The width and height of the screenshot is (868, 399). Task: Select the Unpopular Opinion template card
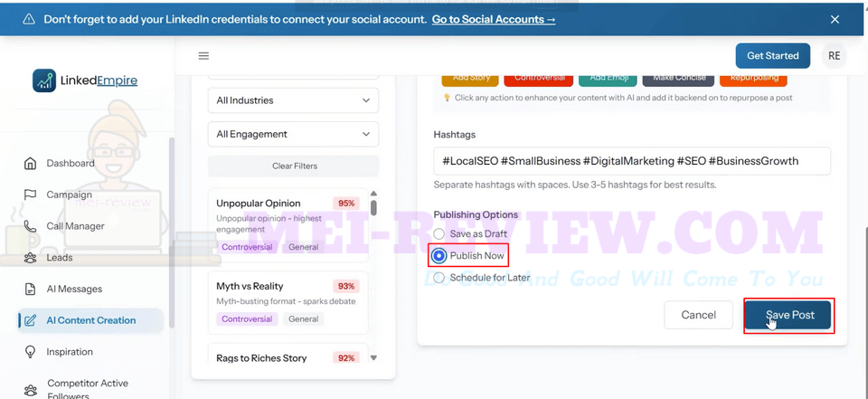click(288, 225)
